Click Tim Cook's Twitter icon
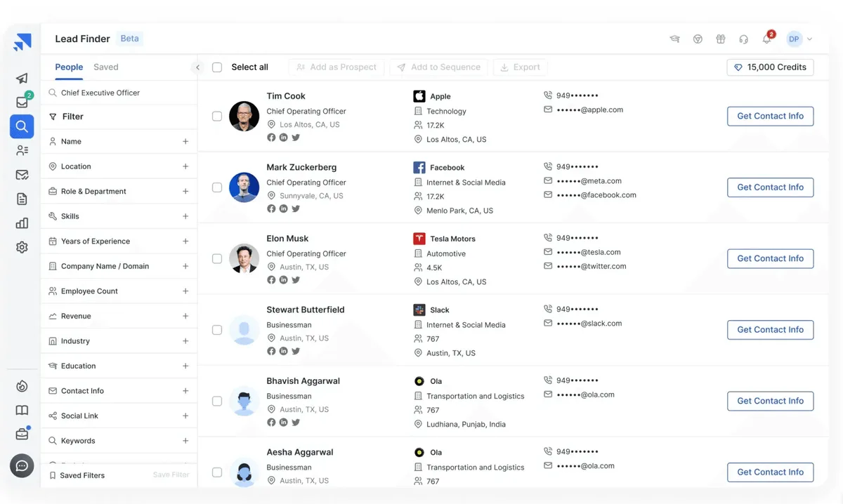 coord(296,138)
